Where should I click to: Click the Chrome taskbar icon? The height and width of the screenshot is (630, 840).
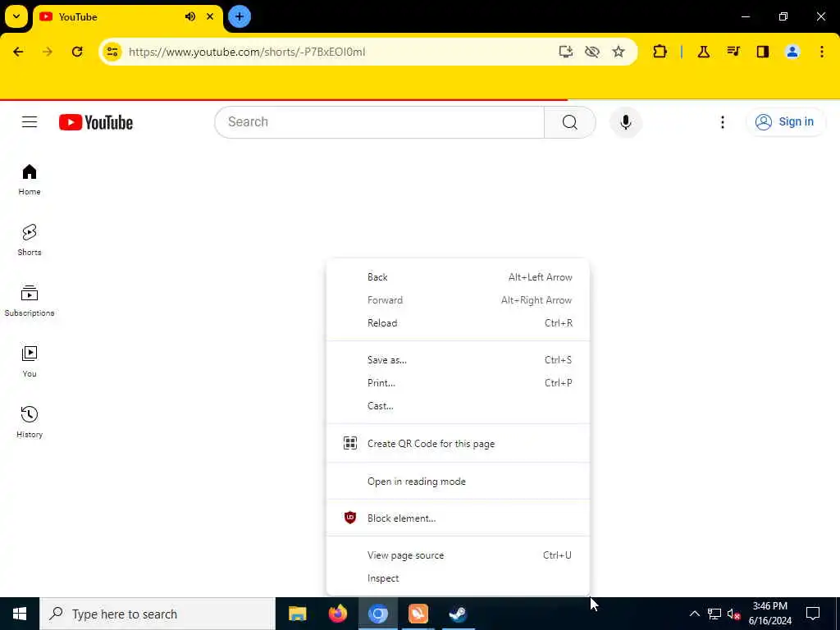tap(377, 614)
